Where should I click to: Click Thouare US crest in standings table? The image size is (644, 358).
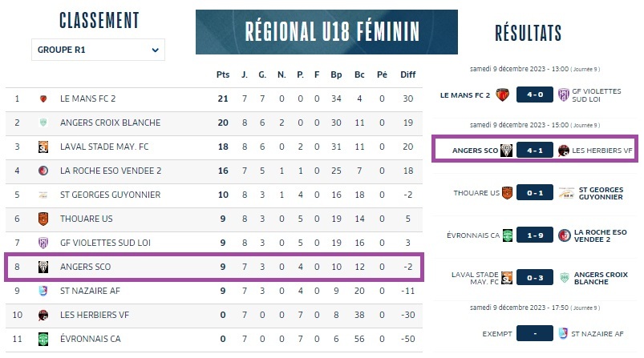pyautogui.click(x=43, y=219)
